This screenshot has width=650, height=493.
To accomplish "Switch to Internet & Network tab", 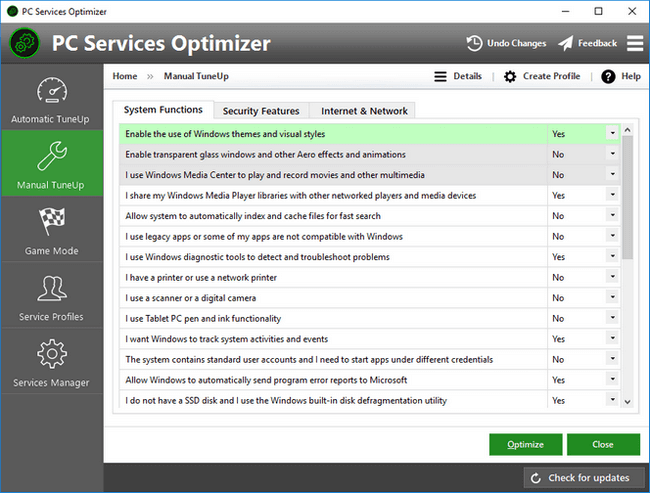I will click(x=364, y=111).
